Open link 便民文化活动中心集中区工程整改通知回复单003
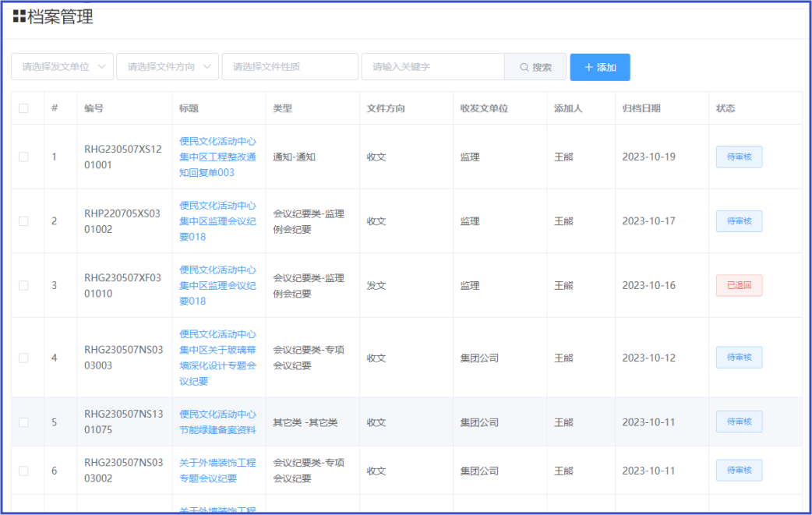The height and width of the screenshot is (515, 812). [x=217, y=157]
